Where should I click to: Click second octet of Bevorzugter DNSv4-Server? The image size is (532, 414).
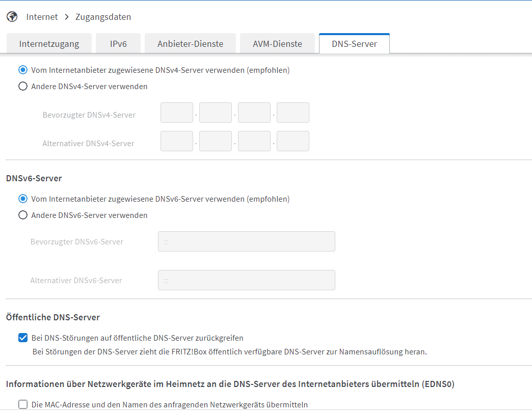(x=216, y=113)
